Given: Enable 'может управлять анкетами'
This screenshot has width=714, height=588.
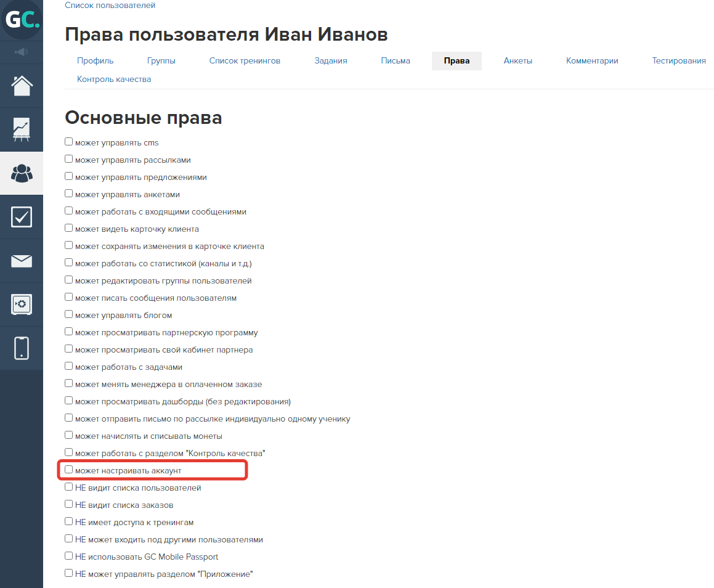Looking at the screenshot, I should click(x=69, y=194).
